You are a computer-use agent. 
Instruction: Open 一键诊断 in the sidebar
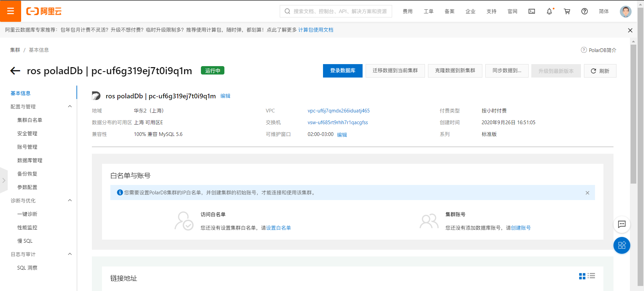(x=27, y=214)
